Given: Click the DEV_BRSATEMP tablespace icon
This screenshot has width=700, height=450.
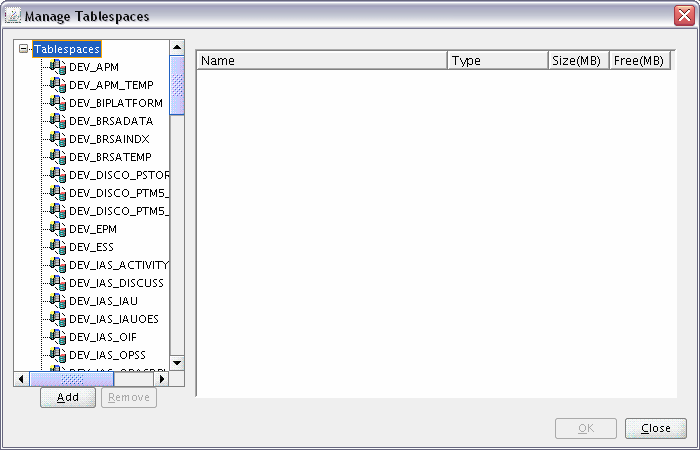Looking at the screenshot, I should coord(58,157).
